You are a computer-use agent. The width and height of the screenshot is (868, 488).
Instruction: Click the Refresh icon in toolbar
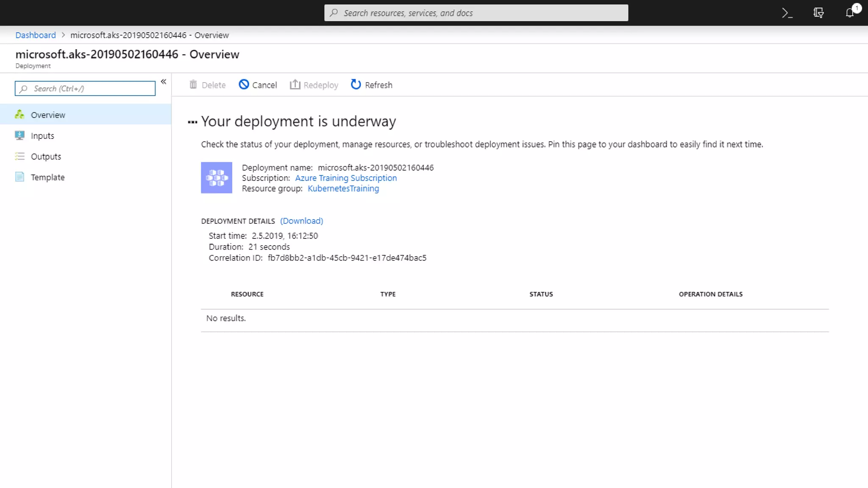356,85
